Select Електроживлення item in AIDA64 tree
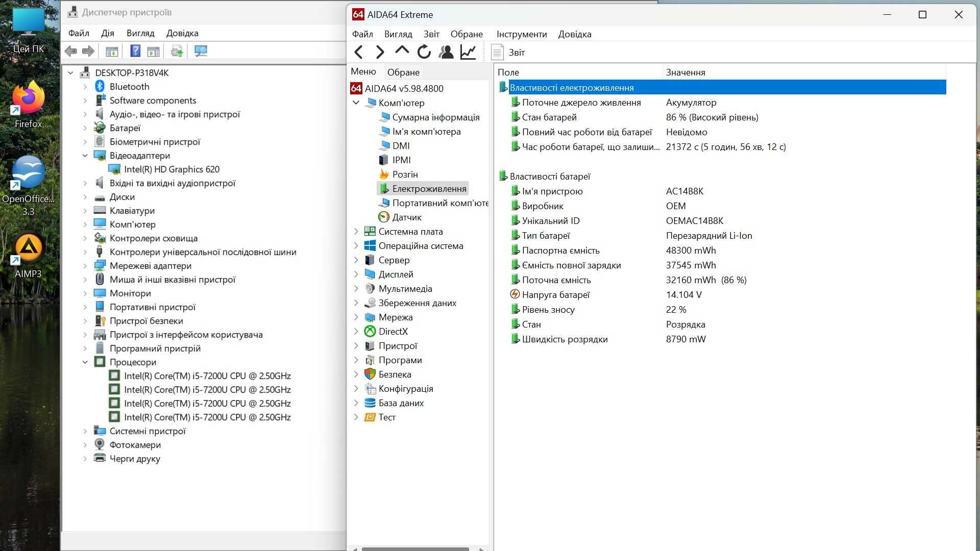Image resolution: width=980 pixels, height=551 pixels. coord(423,189)
